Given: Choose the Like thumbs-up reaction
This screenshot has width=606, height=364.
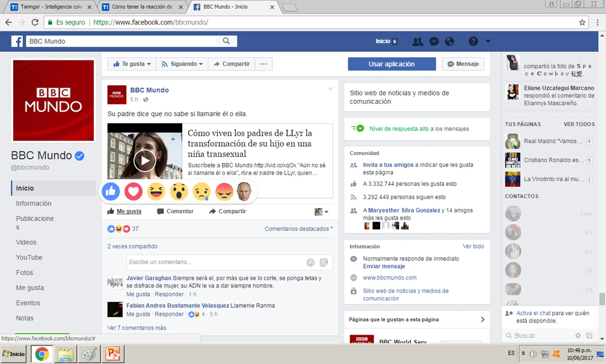Looking at the screenshot, I should (111, 192).
